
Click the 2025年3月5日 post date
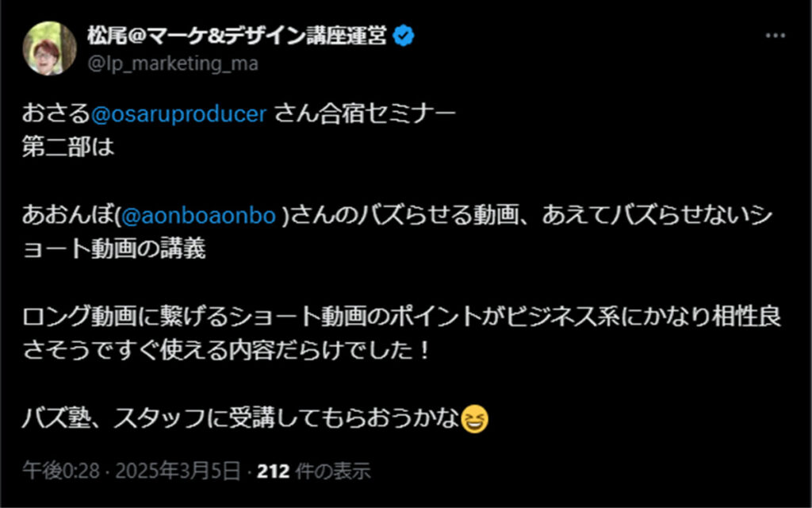(x=178, y=471)
